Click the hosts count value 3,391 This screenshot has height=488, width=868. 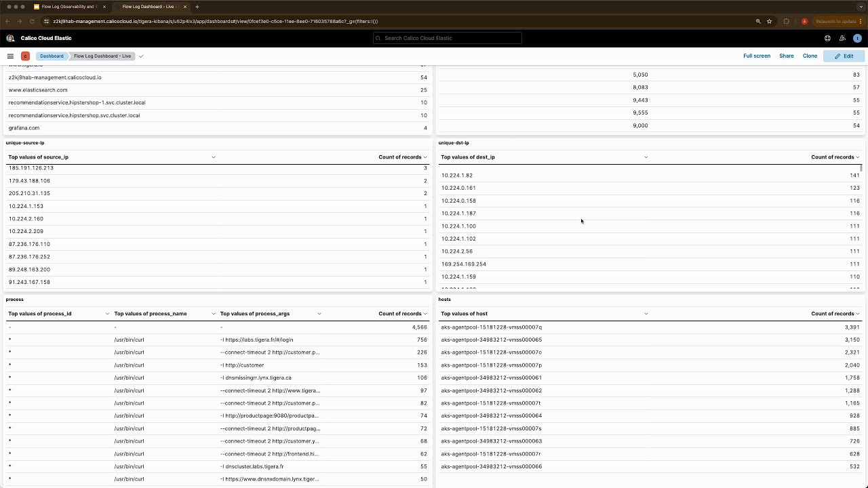[x=852, y=327]
